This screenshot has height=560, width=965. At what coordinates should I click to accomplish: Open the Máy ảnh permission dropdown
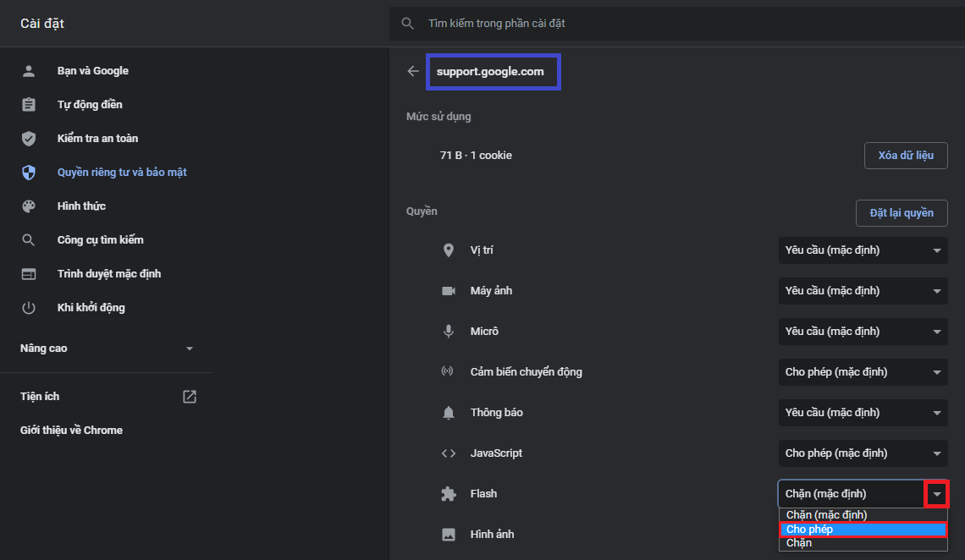pyautogui.click(x=863, y=291)
